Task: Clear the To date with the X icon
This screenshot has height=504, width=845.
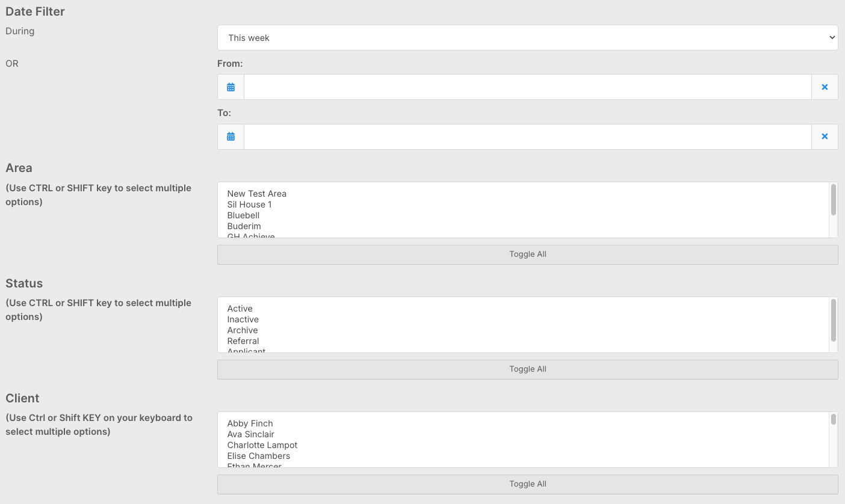Action: 825,137
